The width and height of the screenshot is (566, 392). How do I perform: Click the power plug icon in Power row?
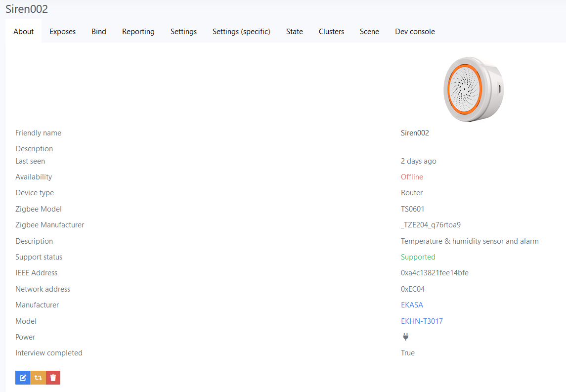coord(405,337)
